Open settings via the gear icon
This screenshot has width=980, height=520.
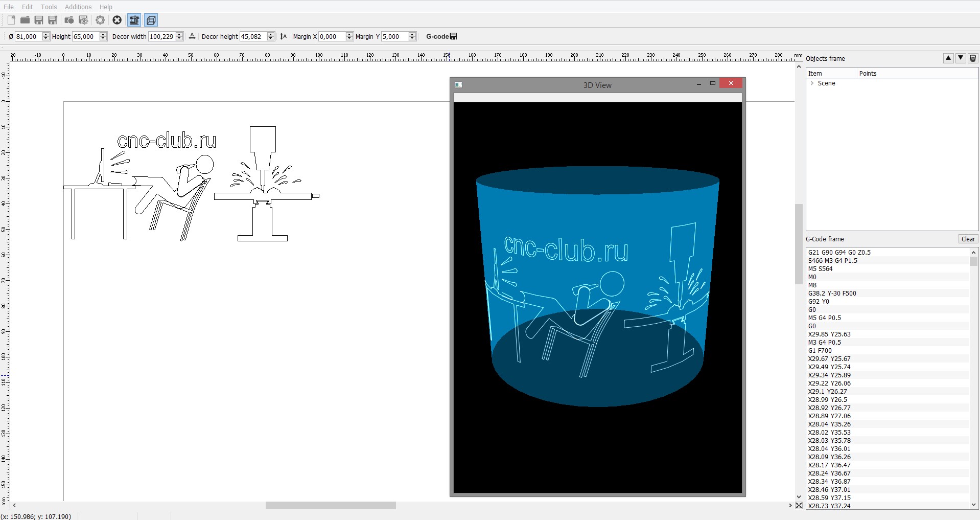pyautogui.click(x=101, y=20)
